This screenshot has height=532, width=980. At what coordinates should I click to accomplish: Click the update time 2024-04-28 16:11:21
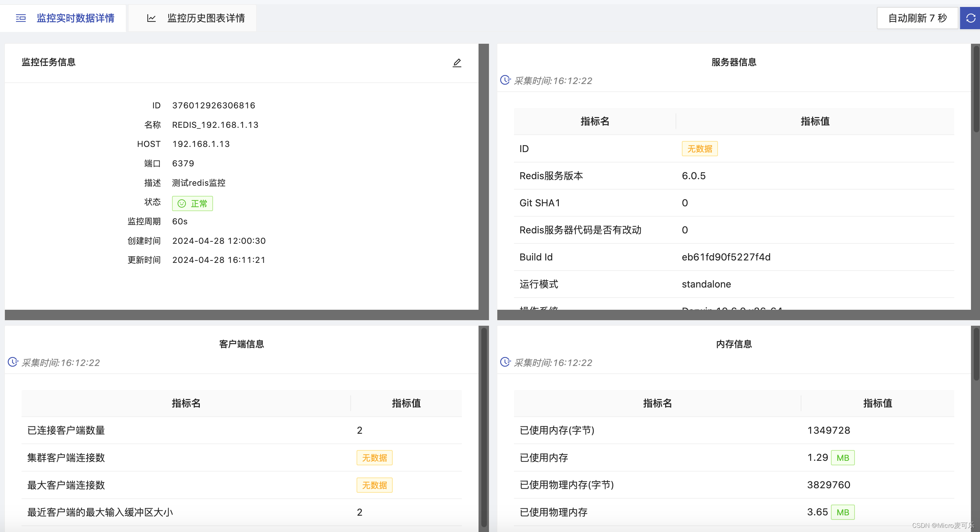[219, 260]
